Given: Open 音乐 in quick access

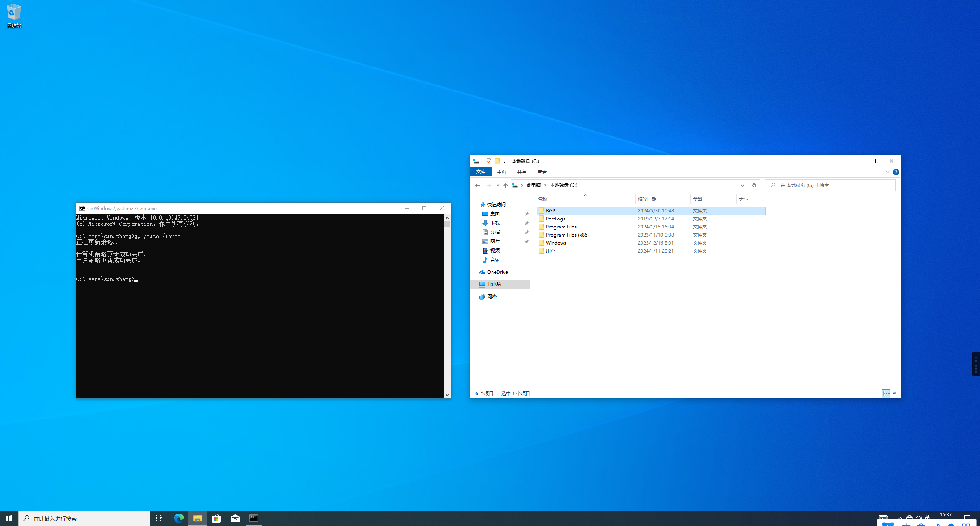Looking at the screenshot, I should 494,260.
